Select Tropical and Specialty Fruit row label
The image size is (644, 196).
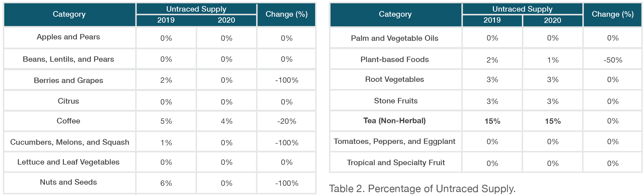[396, 163]
